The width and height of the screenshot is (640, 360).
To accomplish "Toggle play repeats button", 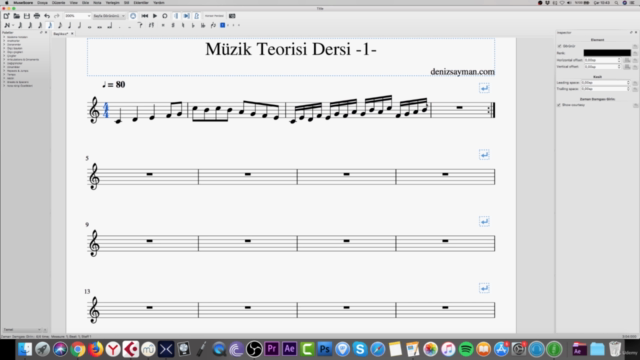I will (176, 16).
